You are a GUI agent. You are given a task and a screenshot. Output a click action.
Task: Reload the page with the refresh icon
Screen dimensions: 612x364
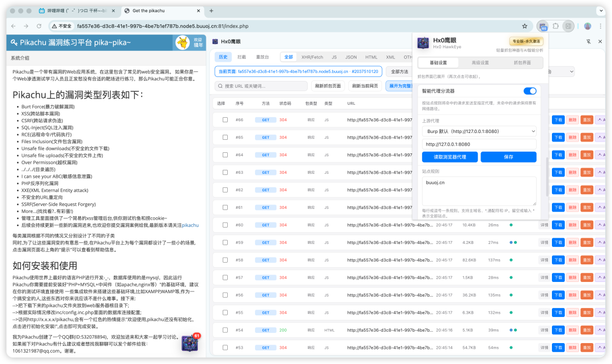pos(39,26)
